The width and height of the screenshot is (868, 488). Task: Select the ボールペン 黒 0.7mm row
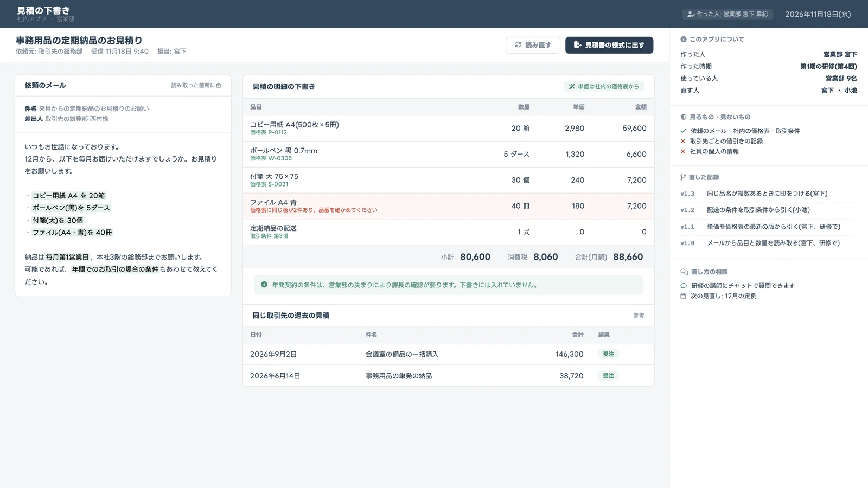(x=448, y=155)
